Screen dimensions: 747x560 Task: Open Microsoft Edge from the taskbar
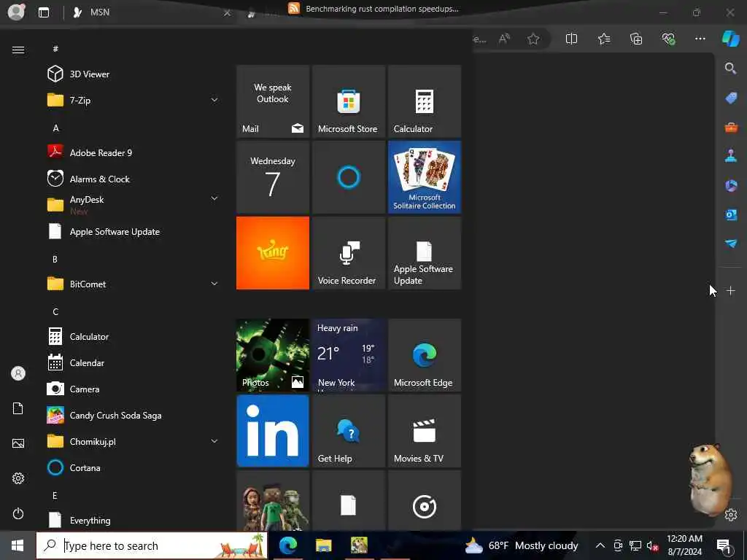pyautogui.click(x=288, y=545)
